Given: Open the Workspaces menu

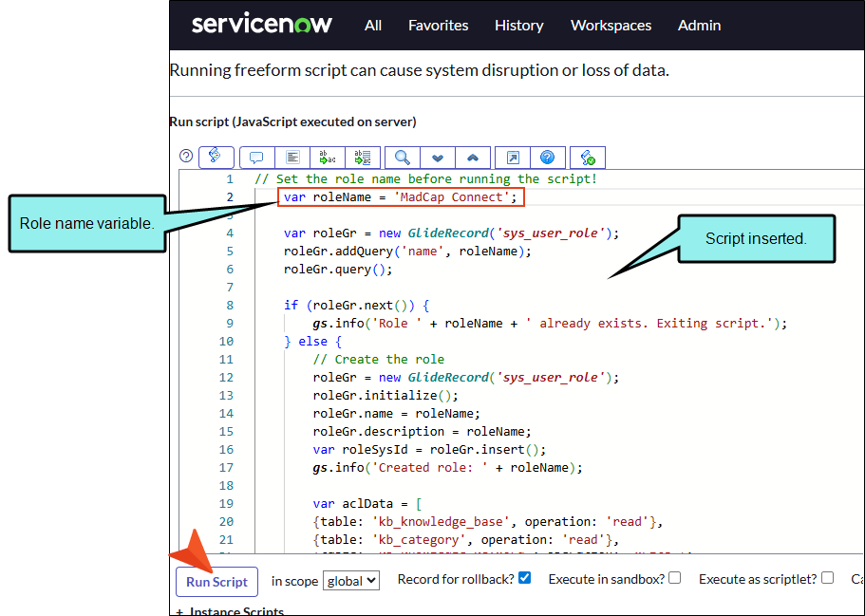Looking at the screenshot, I should click(611, 26).
